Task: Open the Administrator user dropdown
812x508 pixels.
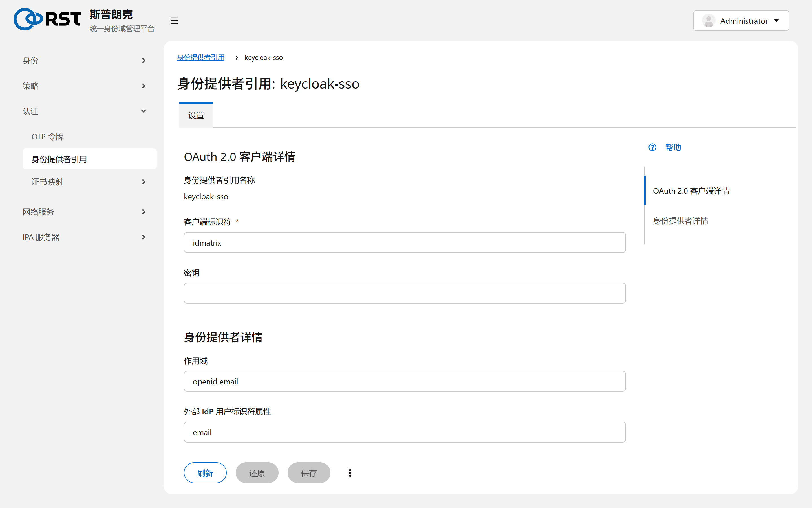Action: pyautogui.click(x=741, y=21)
